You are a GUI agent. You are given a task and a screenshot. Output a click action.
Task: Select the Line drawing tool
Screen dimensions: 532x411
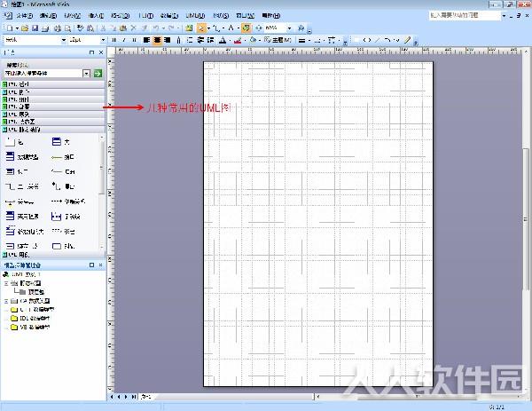[377, 40]
